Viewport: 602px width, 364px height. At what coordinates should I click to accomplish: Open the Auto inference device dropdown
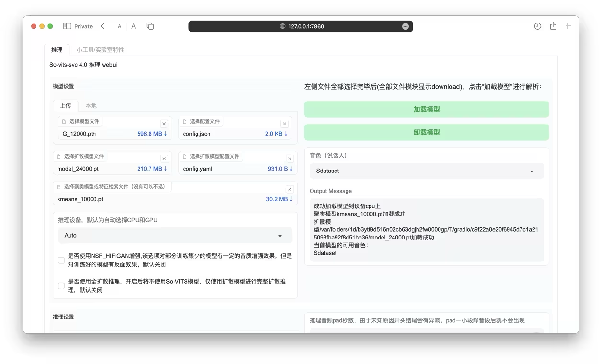(x=175, y=236)
